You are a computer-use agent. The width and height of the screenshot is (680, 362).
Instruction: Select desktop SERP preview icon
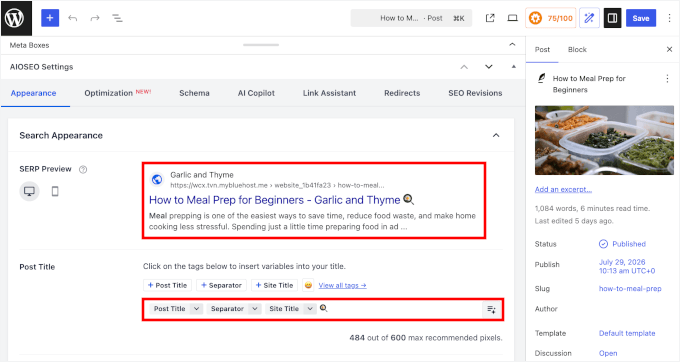pos(29,191)
